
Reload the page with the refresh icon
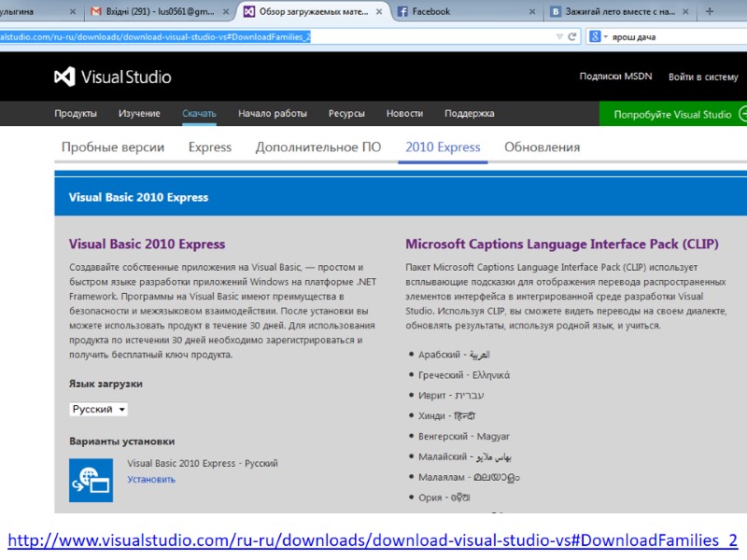[572, 36]
